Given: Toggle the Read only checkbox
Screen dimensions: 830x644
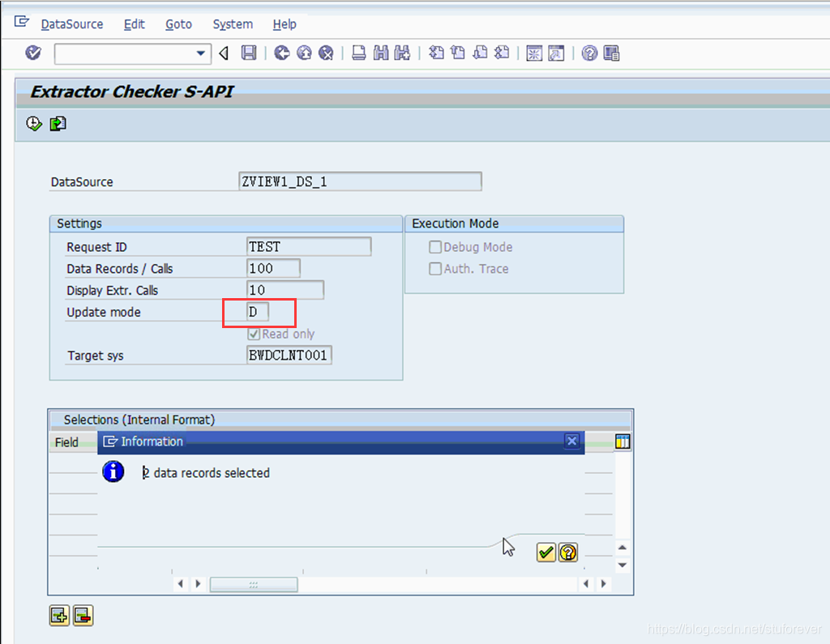Looking at the screenshot, I should [x=254, y=334].
